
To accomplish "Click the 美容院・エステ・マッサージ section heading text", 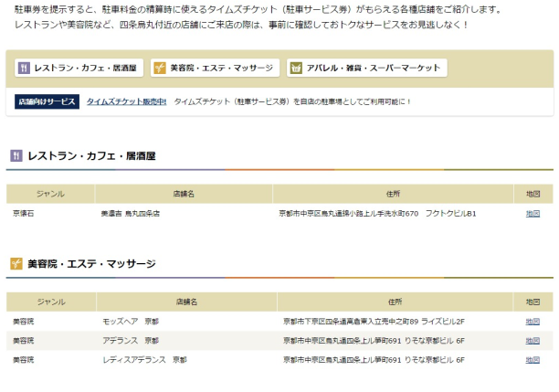I will [91, 264].
